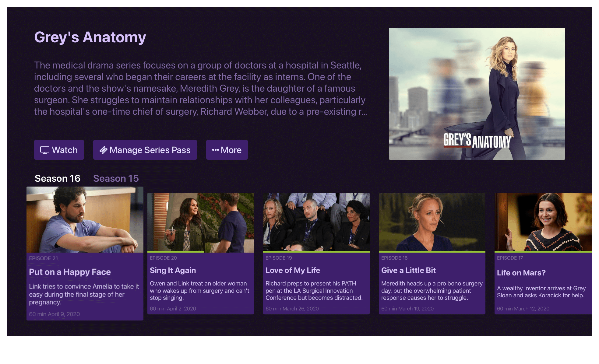Open Manage Series Pass

tap(145, 150)
